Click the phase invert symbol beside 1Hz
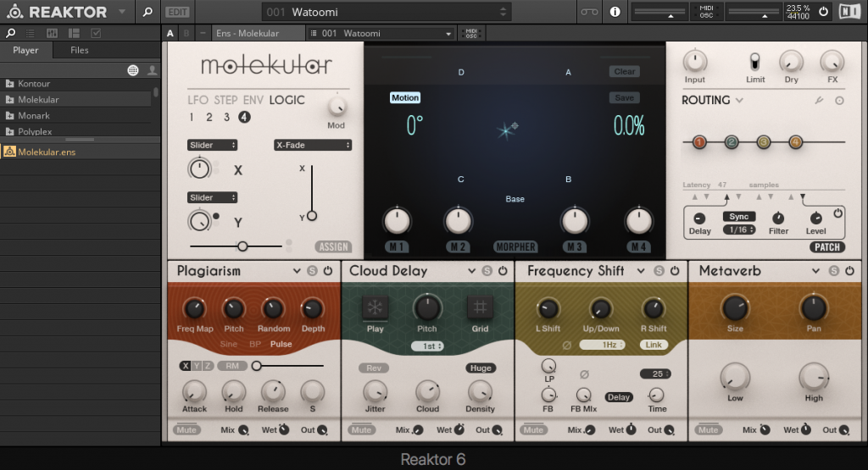 tap(566, 345)
